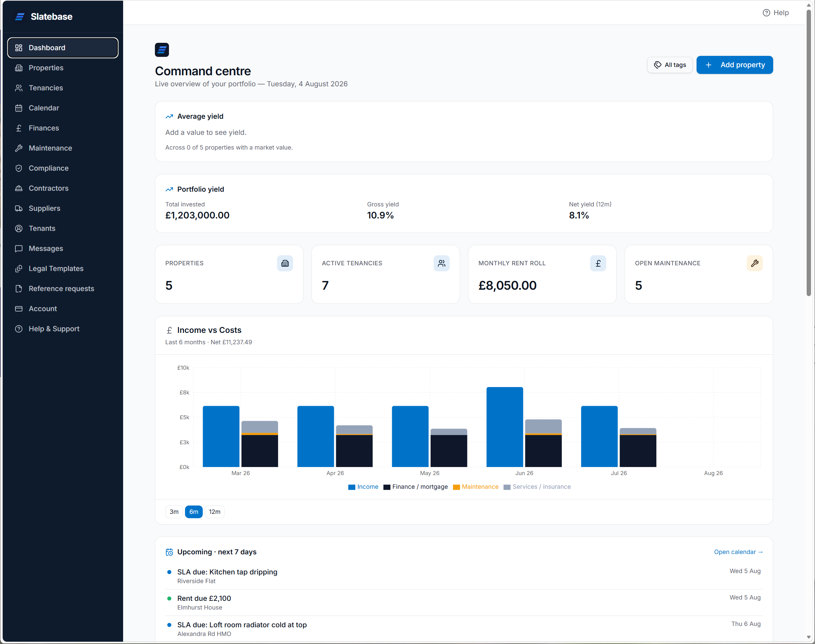Click the £1,203,000.00 total invested value
Viewport: 815px width, 644px height.
pos(197,215)
